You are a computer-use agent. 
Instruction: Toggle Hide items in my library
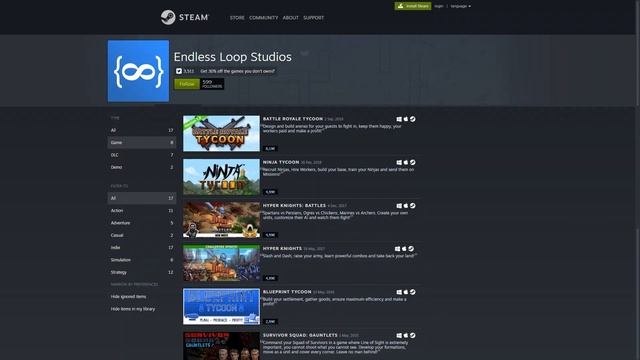pos(133,309)
